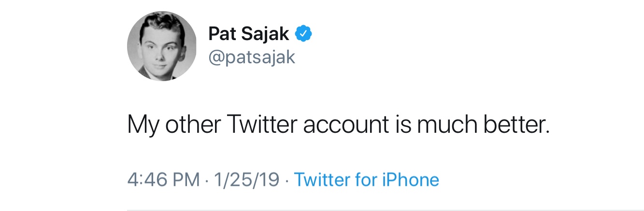Click the Twitter for iPhone source link
Viewport: 644px width, 211px height.
367,180
